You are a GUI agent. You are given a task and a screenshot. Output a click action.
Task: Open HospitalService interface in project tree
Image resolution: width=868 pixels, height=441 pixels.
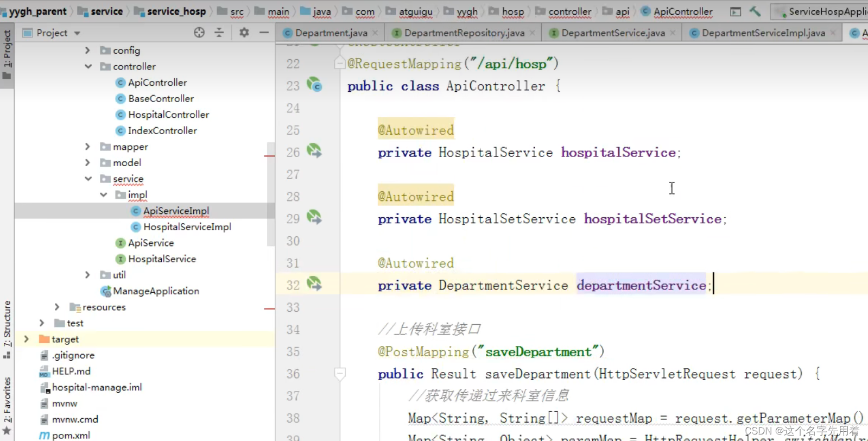(156, 259)
